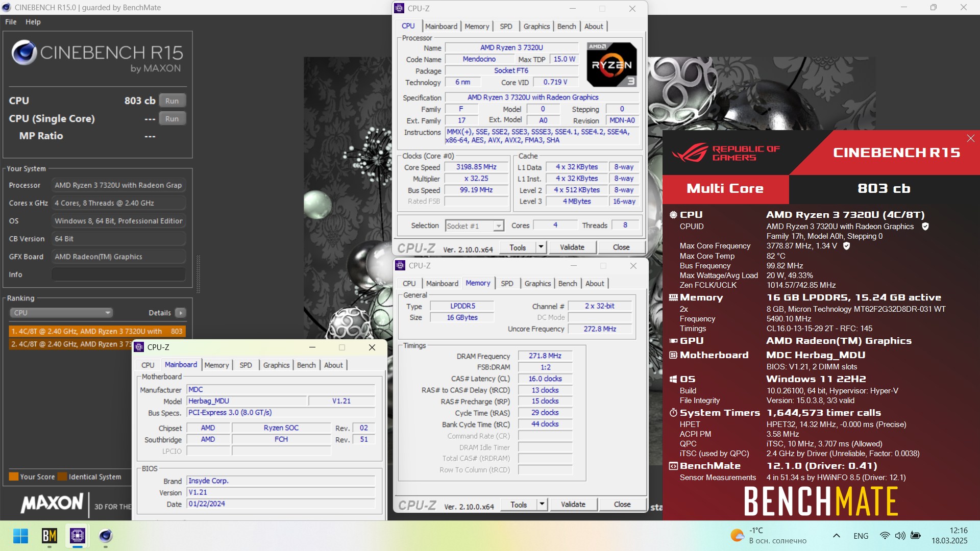Click the BenchMate CPU section icon
Image resolution: width=980 pixels, height=551 pixels.
[x=673, y=215]
